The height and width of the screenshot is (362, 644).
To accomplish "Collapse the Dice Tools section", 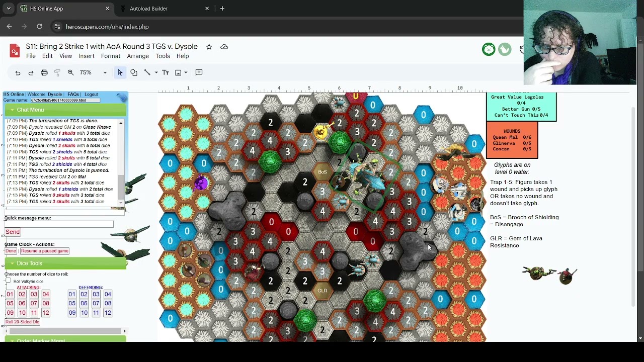I will click(x=65, y=263).
